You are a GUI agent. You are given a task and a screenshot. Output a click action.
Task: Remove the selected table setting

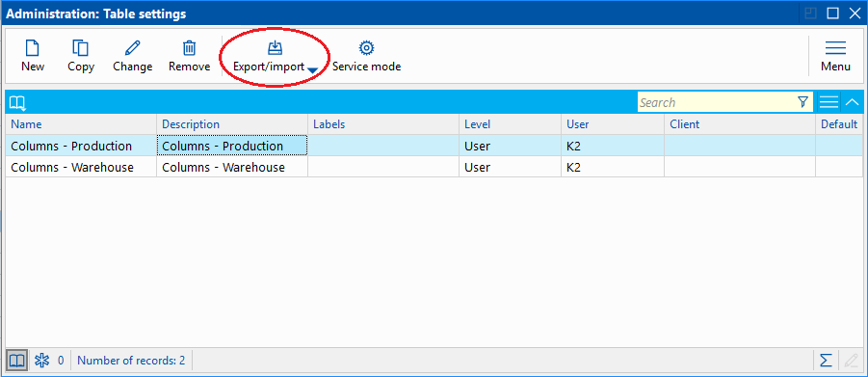190,56
